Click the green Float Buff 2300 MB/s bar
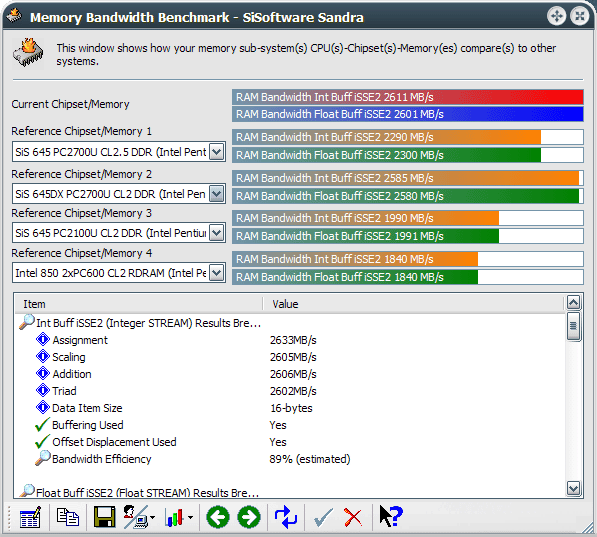The image size is (597, 537). [x=408, y=155]
